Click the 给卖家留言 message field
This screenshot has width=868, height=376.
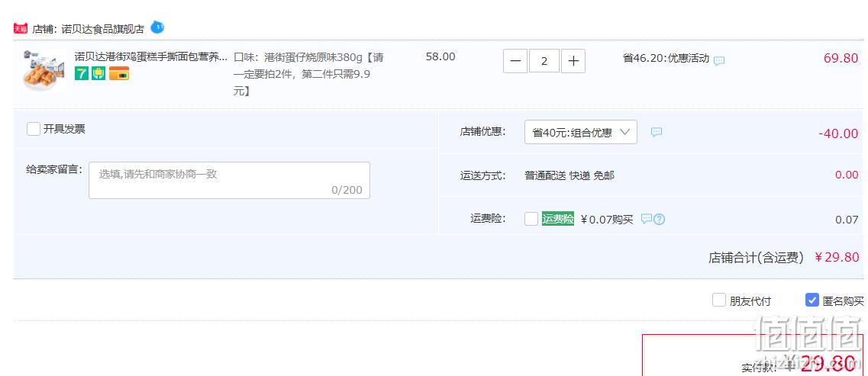[229, 180]
